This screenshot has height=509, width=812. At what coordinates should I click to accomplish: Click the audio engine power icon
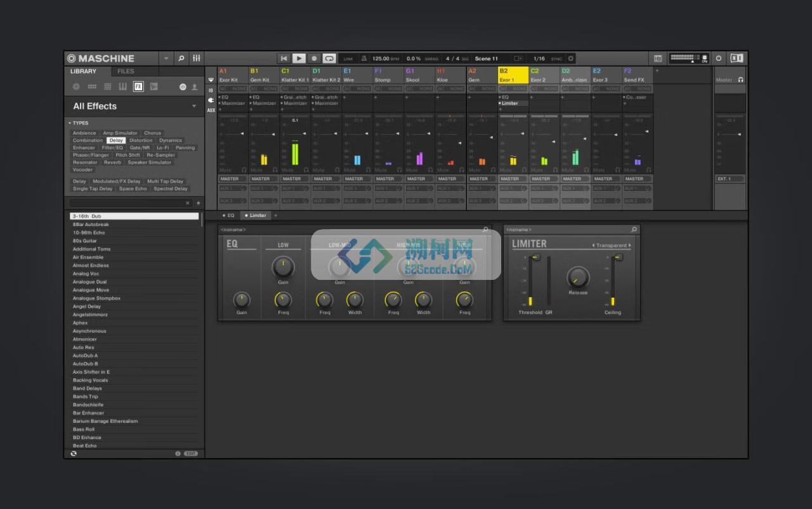[719, 58]
